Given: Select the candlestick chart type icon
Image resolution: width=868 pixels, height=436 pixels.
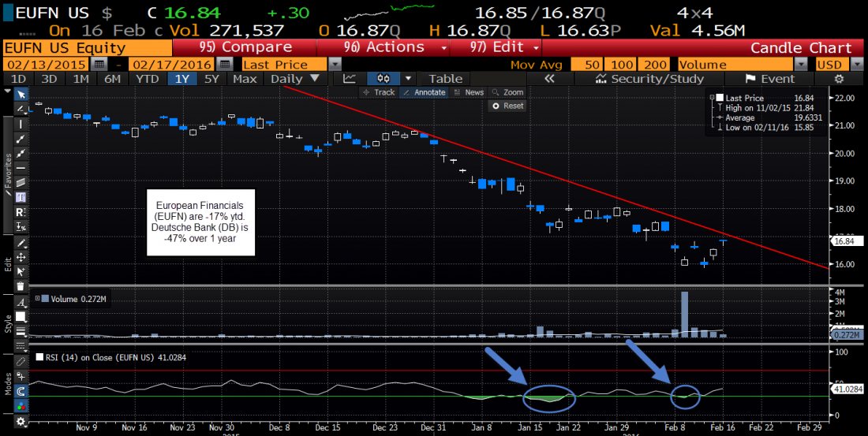Looking at the screenshot, I should 384,79.
